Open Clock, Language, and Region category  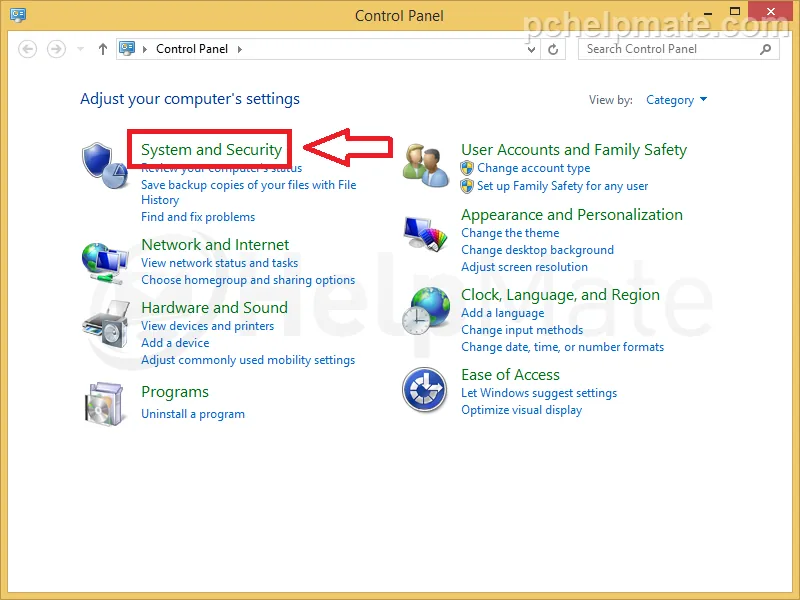[560, 295]
